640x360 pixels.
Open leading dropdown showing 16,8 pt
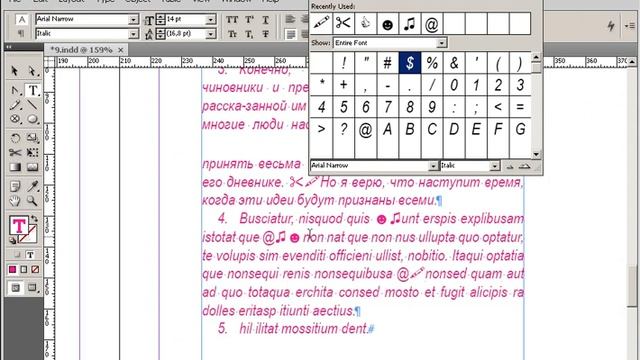211,33
